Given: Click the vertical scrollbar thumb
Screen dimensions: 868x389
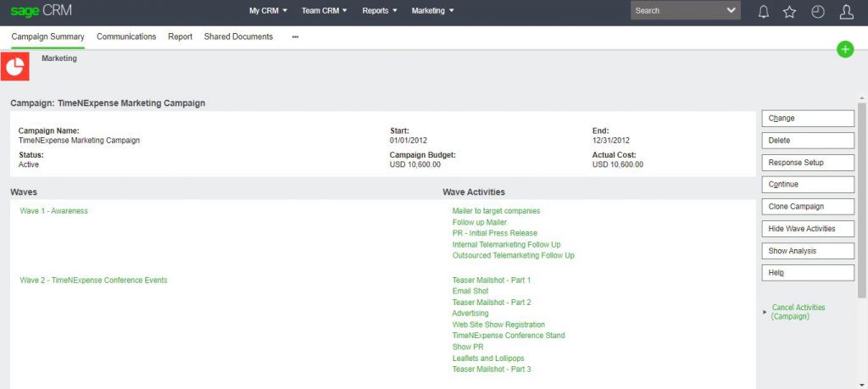Looking at the screenshot, I should pos(862,200).
